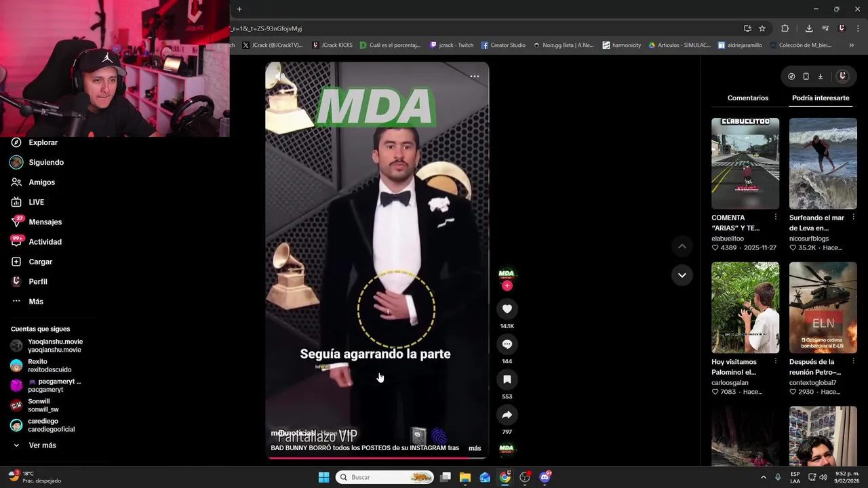The image size is (868, 488).
Task: Click the download icon in TikTok top-right toolbar
Action: [x=820, y=77]
